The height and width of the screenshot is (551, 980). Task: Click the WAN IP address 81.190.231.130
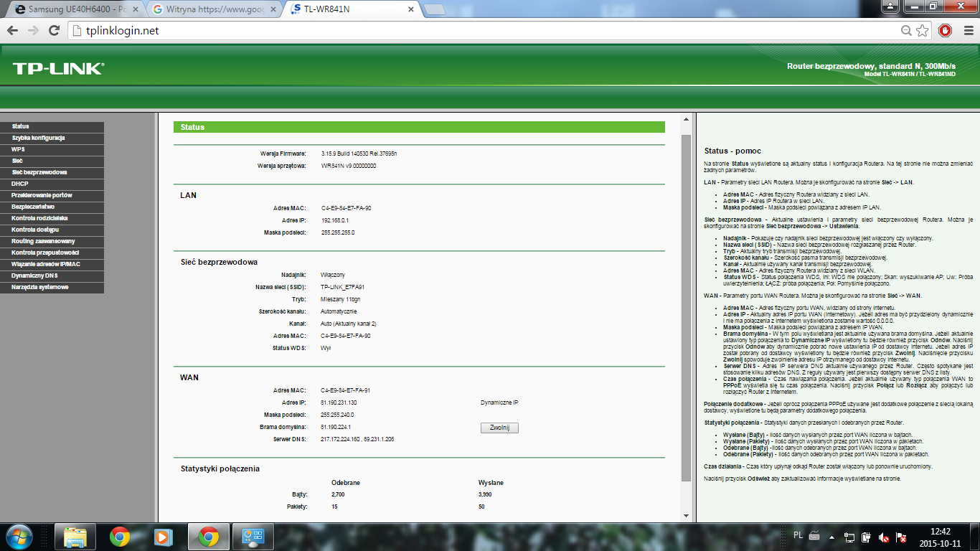pyautogui.click(x=339, y=402)
